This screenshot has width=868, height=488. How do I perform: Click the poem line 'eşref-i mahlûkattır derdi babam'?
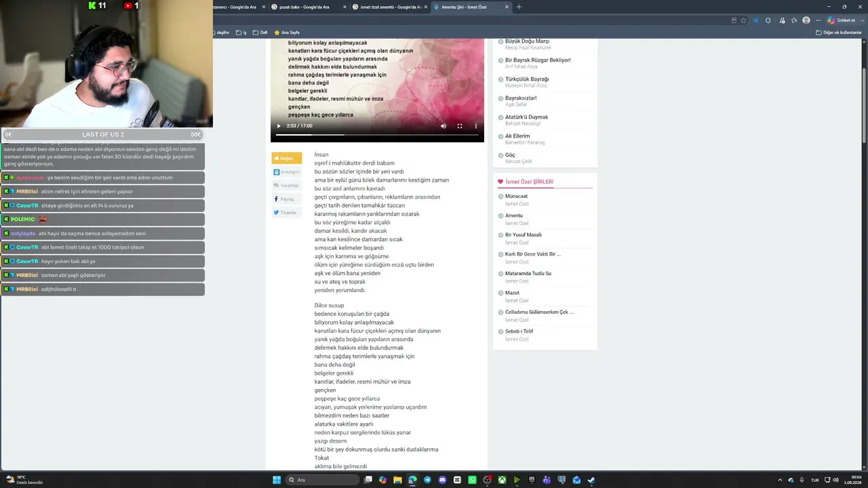point(354,163)
